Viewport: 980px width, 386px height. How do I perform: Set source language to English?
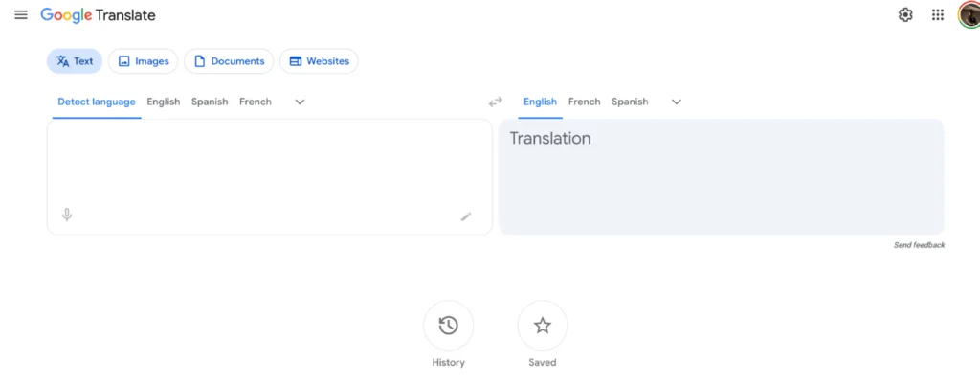pos(163,102)
